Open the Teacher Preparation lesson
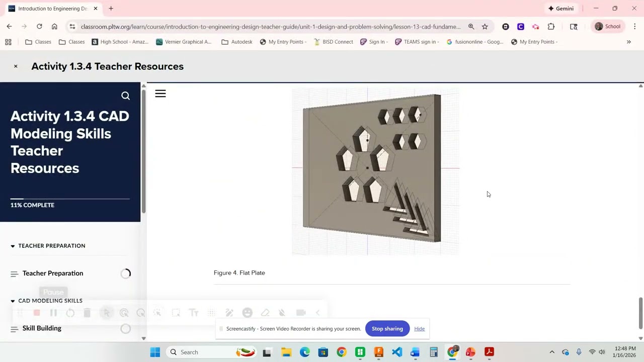The height and width of the screenshot is (362, 644). pyautogui.click(x=53, y=274)
